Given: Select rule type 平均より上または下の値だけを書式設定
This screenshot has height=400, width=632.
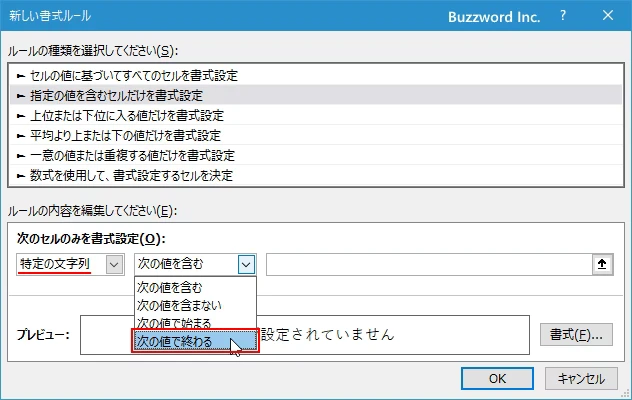Looking at the screenshot, I should (316, 135).
